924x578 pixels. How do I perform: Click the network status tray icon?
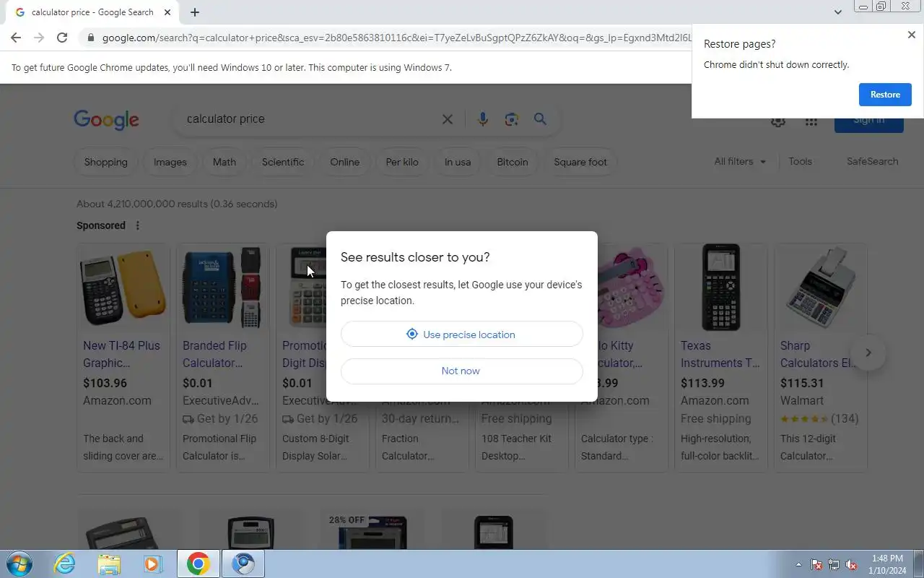[x=834, y=564]
